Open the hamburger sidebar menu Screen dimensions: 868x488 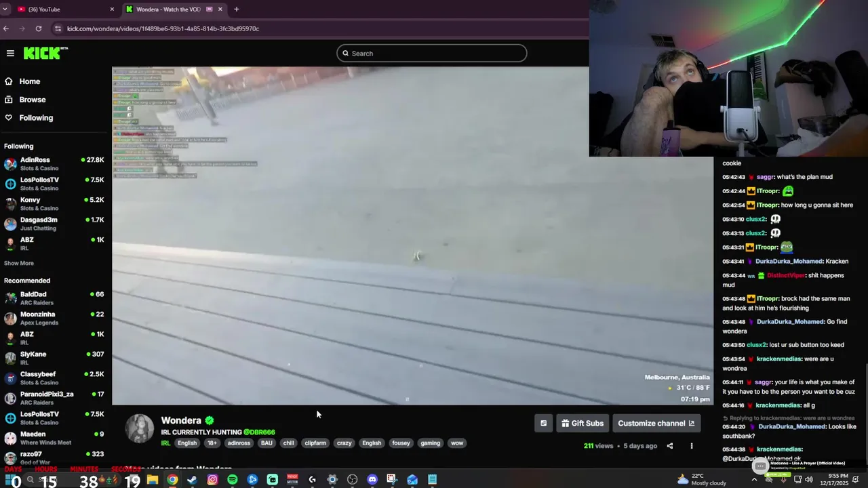pyautogui.click(x=10, y=53)
